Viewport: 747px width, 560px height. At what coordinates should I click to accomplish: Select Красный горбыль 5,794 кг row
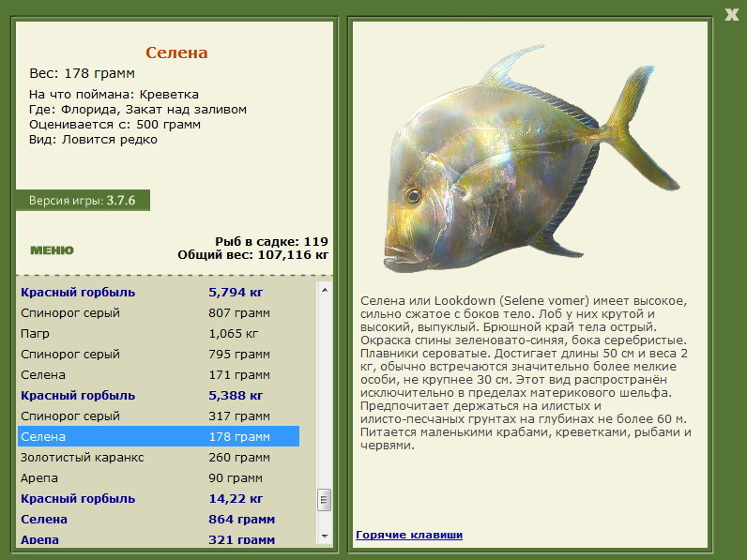coord(159,293)
